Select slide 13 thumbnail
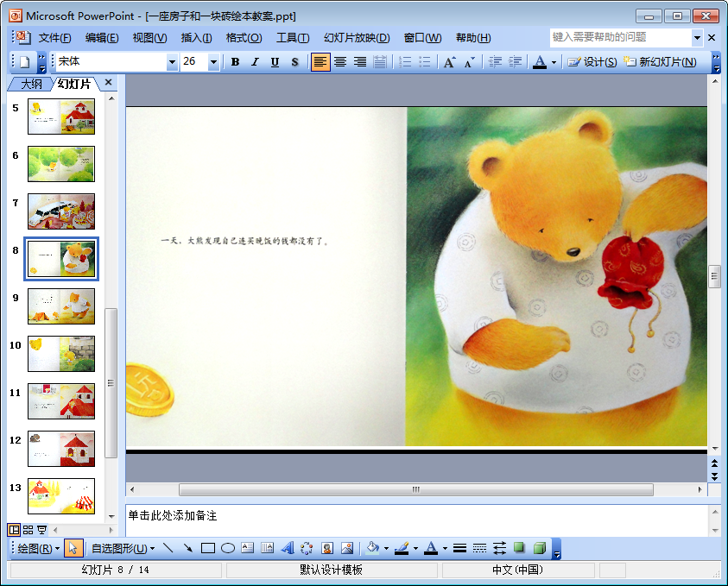 (61, 496)
